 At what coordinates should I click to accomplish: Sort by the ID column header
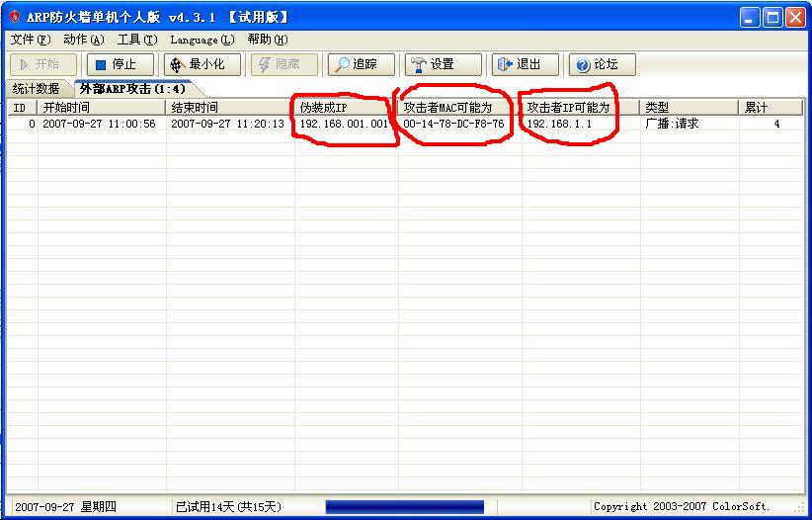pyautogui.click(x=22, y=108)
